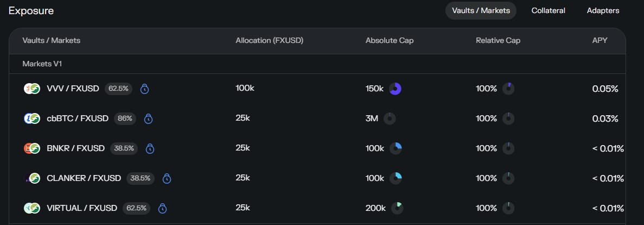Click the Allocation (FXUSD) column header
Image resolution: width=644 pixels, height=225 pixels.
click(x=269, y=41)
